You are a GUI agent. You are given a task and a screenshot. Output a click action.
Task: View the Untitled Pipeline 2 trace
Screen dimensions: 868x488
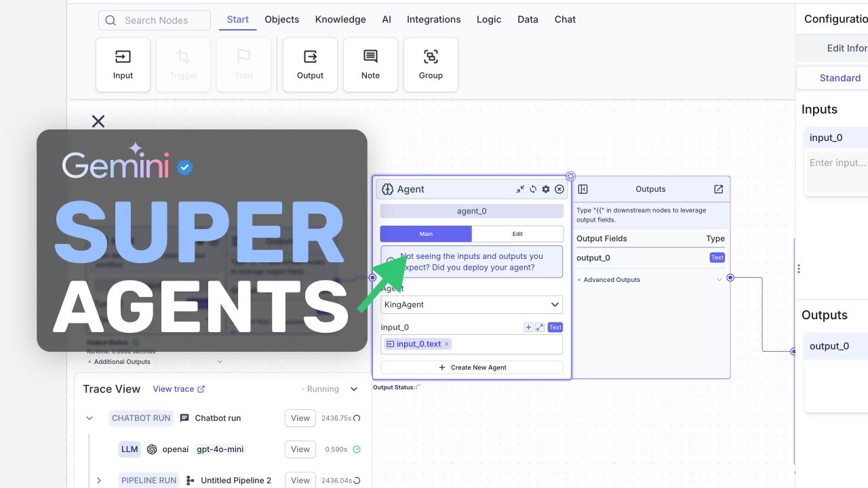pos(300,480)
